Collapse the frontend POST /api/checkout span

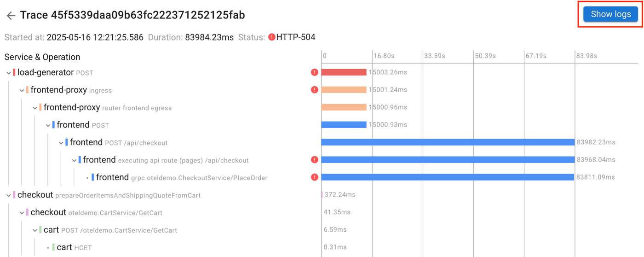coord(61,143)
